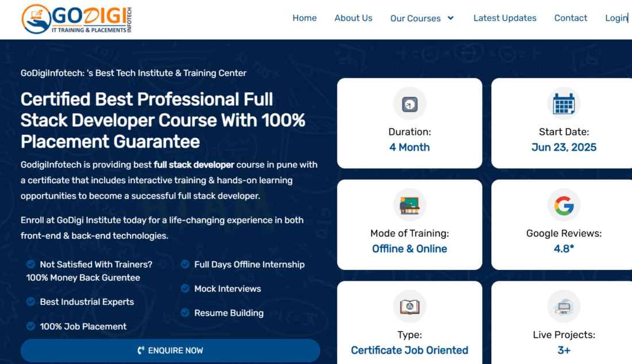The width and height of the screenshot is (632, 364).
Task: Click the Start Date calendar icon
Action: pyautogui.click(x=564, y=104)
